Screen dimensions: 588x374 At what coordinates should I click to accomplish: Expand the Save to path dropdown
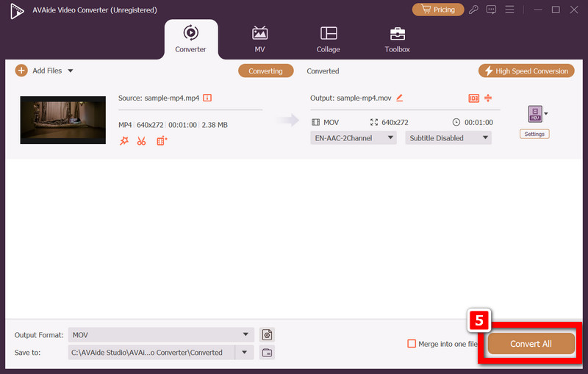click(245, 352)
